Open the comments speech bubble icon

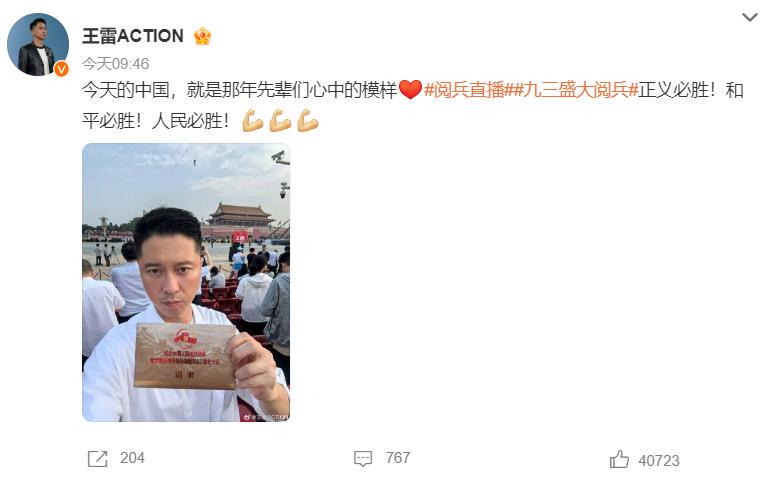tap(363, 458)
